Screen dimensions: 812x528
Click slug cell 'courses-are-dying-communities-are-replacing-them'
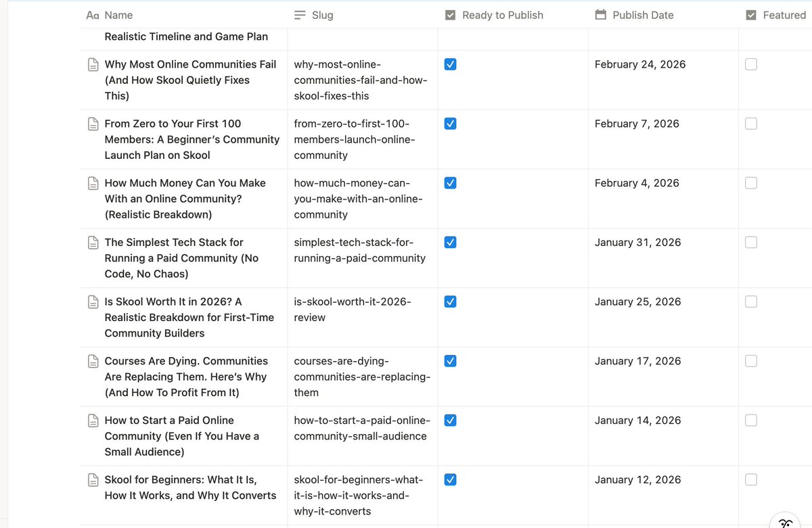coord(362,377)
